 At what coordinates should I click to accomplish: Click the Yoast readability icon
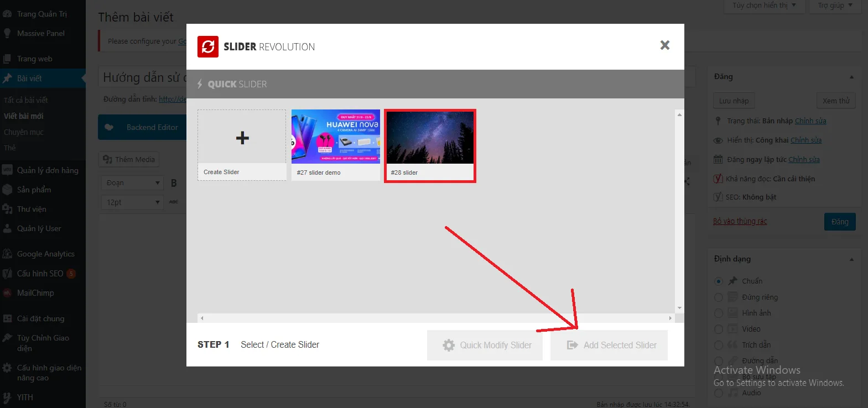click(718, 179)
